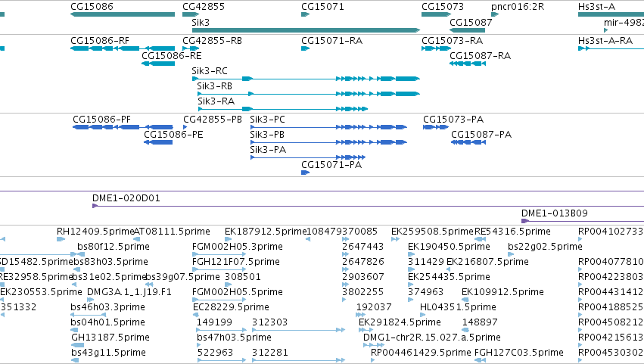Viewport: 644px width, 364px height.
Task: Click the Sik3-PA protein label
Action: pyautogui.click(x=268, y=150)
